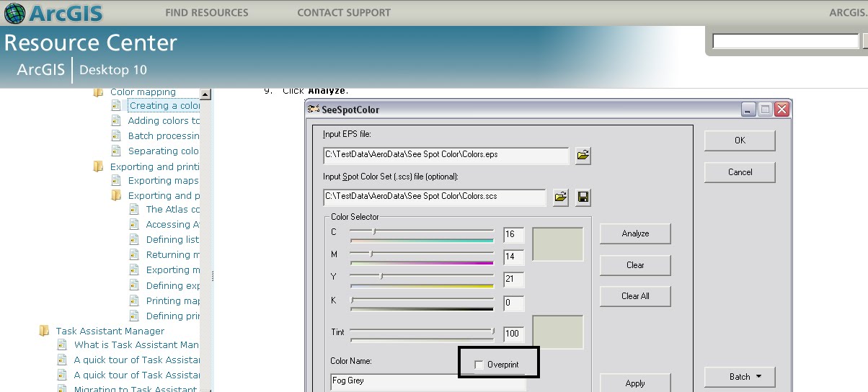Screen dimensions: 868x392
Task: Open the Defining prin topic
Action: tap(173, 316)
